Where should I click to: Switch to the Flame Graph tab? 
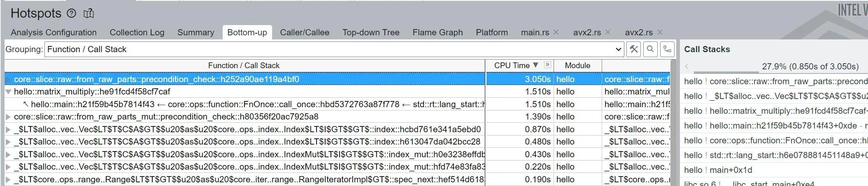point(437,32)
